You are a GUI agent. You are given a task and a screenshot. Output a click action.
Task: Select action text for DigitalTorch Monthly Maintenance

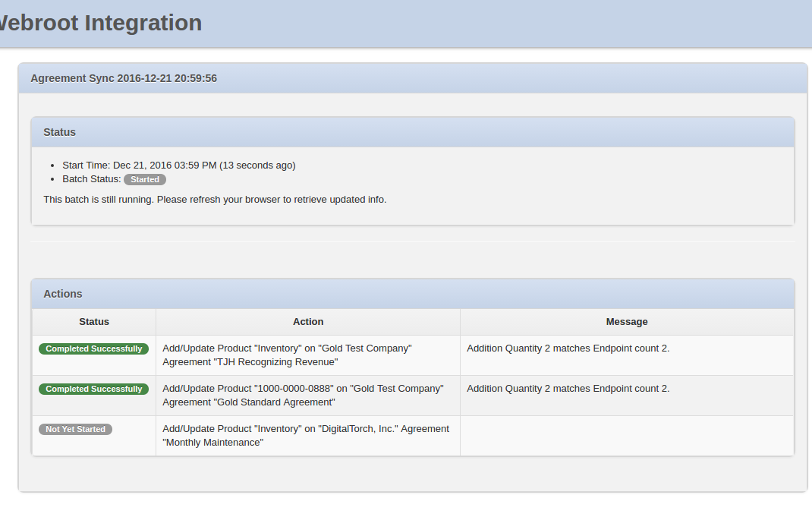pos(306,435)
